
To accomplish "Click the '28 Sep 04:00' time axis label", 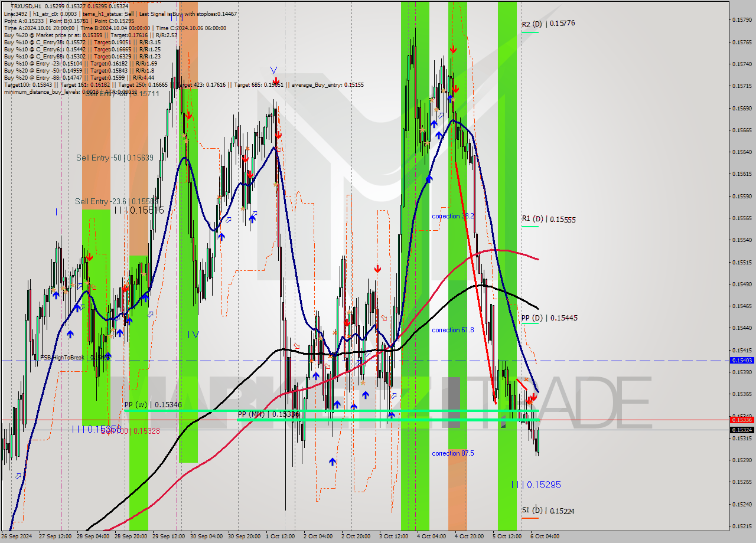I will (x=94, y=537).
